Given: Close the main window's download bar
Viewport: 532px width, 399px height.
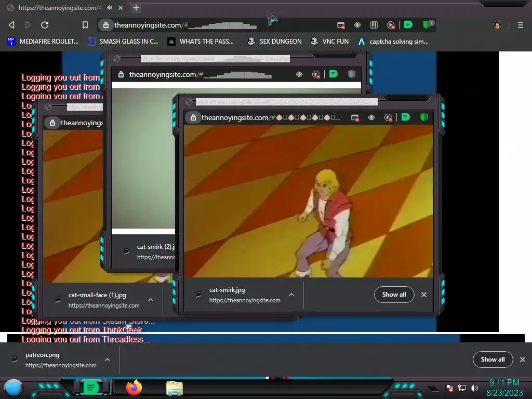Looking at the screenshot, I should [523, 360].
